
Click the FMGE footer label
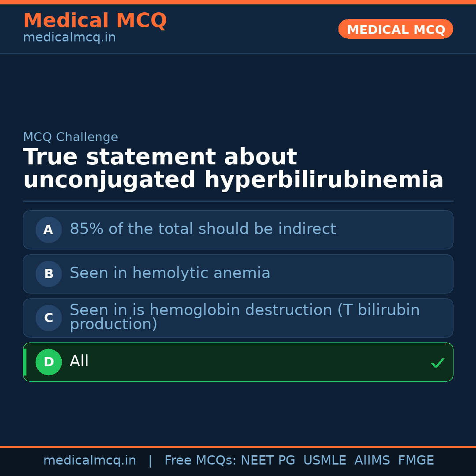point(416,461)
